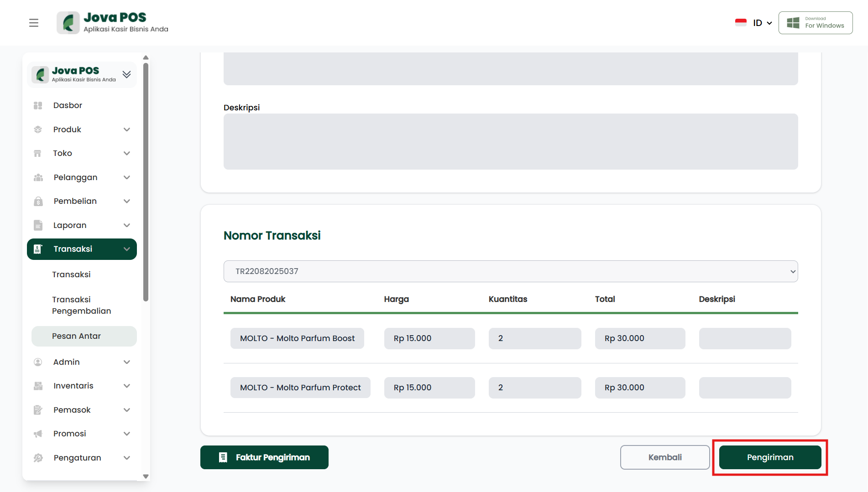Click the Kembali button
This screenshot has width=868, height=492.
click(x=664, y=457)
